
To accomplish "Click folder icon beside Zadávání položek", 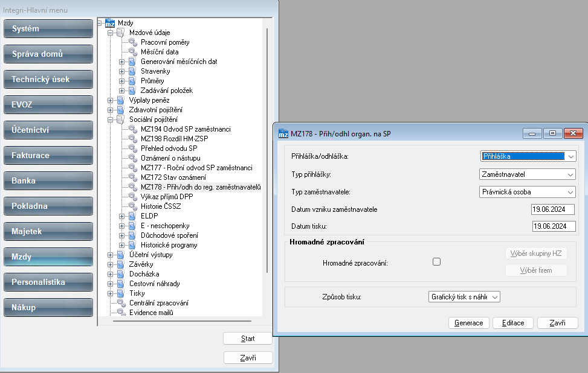I will [132, 91].
